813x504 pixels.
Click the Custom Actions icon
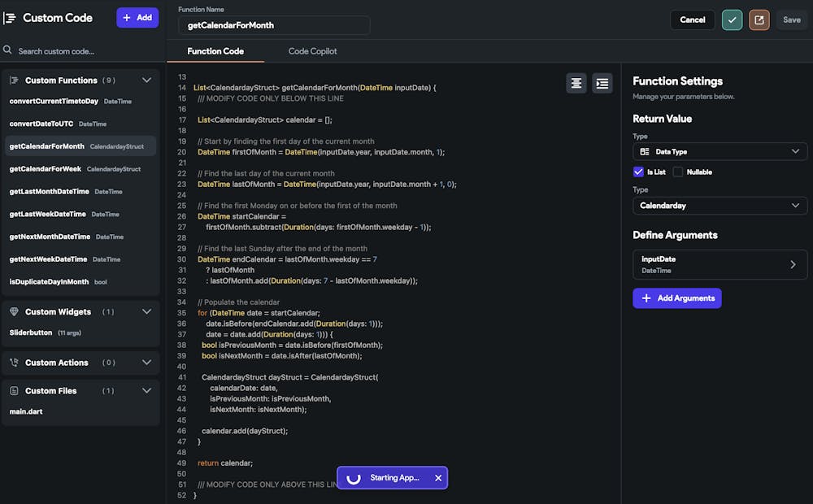click(x=14, y=363)
